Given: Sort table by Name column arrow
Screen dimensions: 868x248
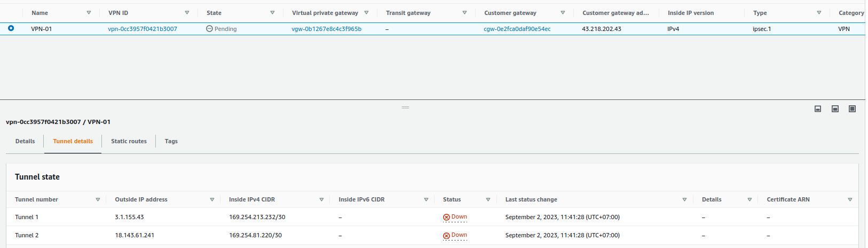Looking at the screenshot, I should (x=89, y=13).
